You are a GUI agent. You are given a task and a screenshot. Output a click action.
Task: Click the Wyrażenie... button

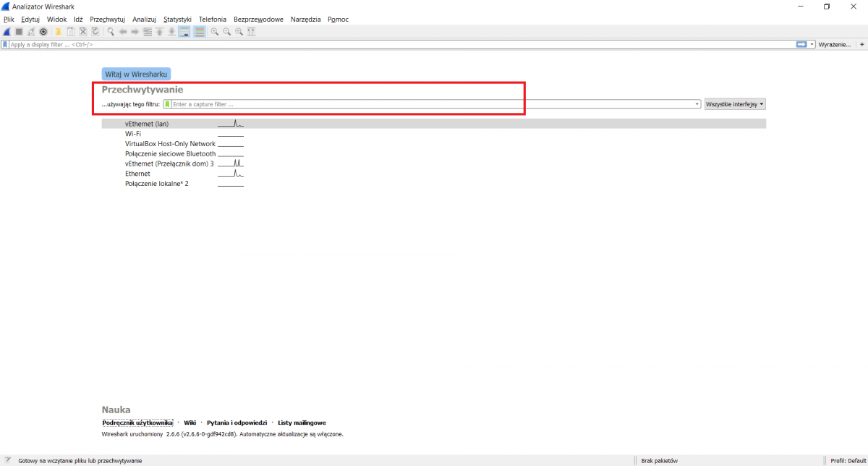[x=835, y=45]
